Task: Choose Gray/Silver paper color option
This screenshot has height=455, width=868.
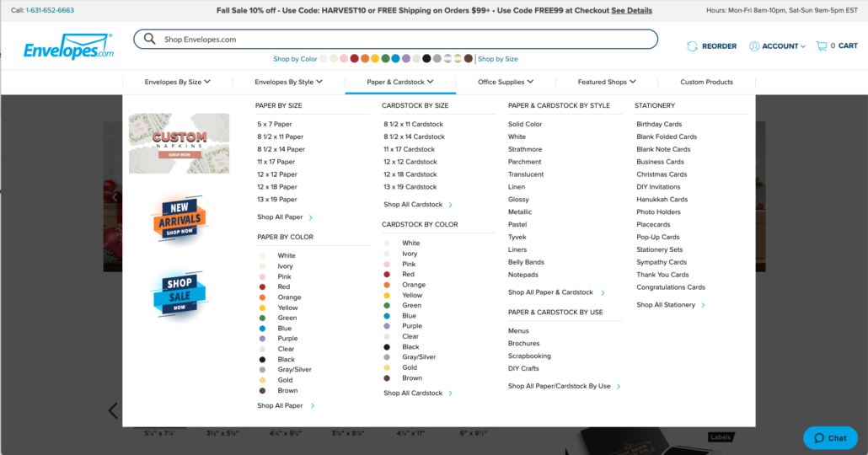Action: [294, 370]
